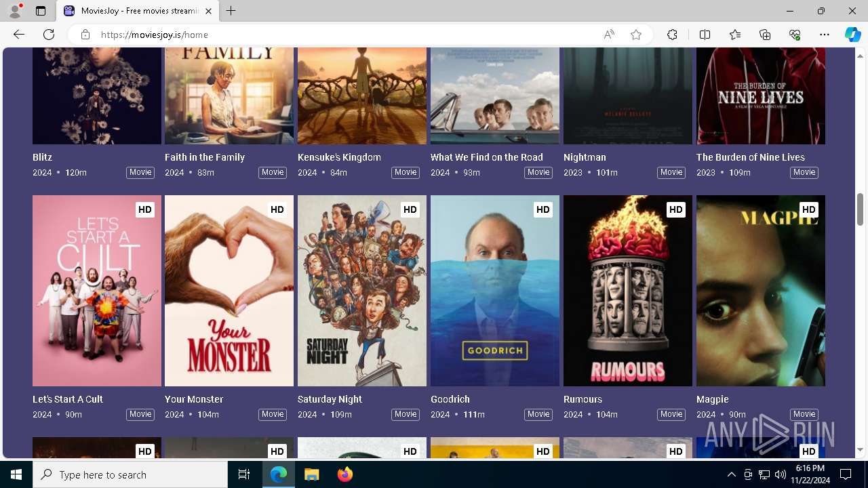Open File Explorer from taskbar
This screenshot has height=488, width=868.
coord(311,474)
